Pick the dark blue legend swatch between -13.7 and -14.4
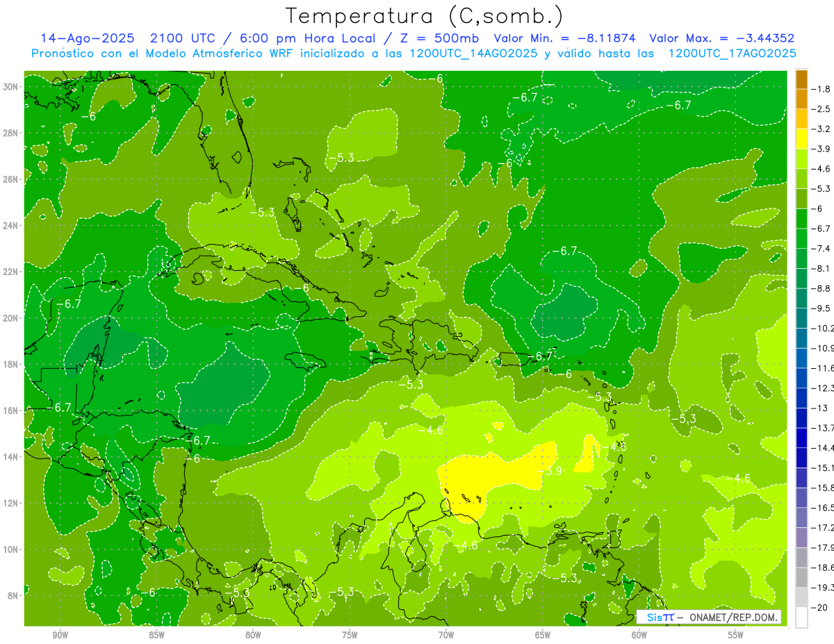 pyautogui.click(x=801, y=438)
